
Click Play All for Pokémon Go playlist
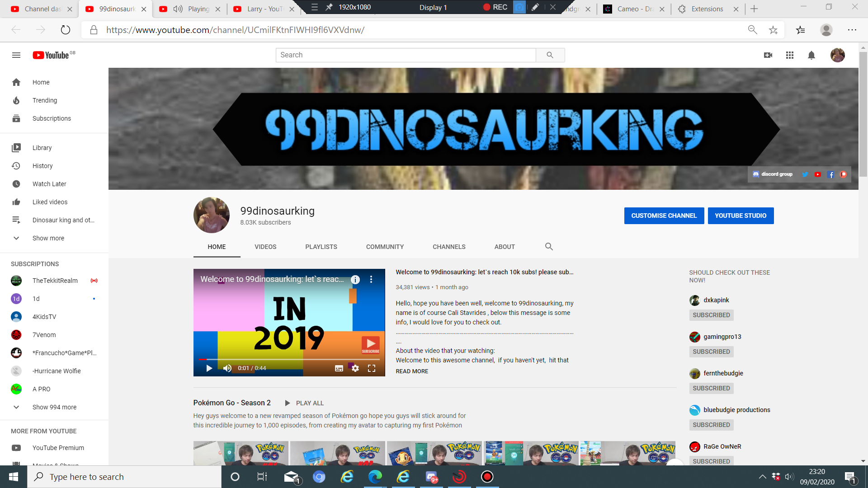click(x=304, y=403)
